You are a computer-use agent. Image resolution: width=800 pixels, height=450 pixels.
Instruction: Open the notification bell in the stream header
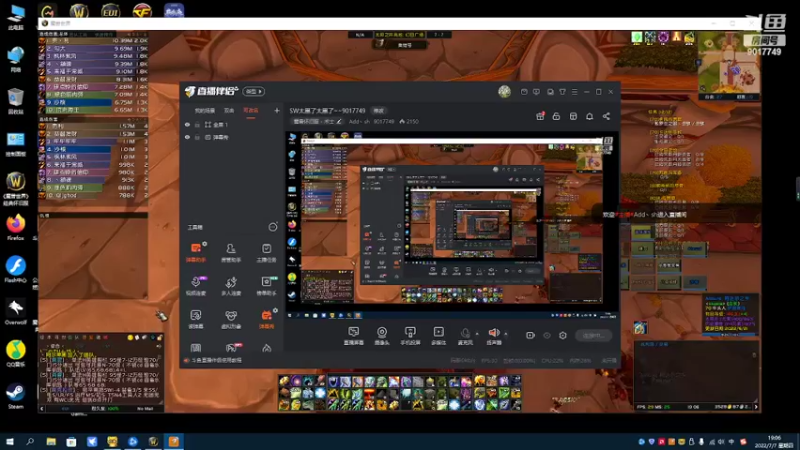click(589, 116)
